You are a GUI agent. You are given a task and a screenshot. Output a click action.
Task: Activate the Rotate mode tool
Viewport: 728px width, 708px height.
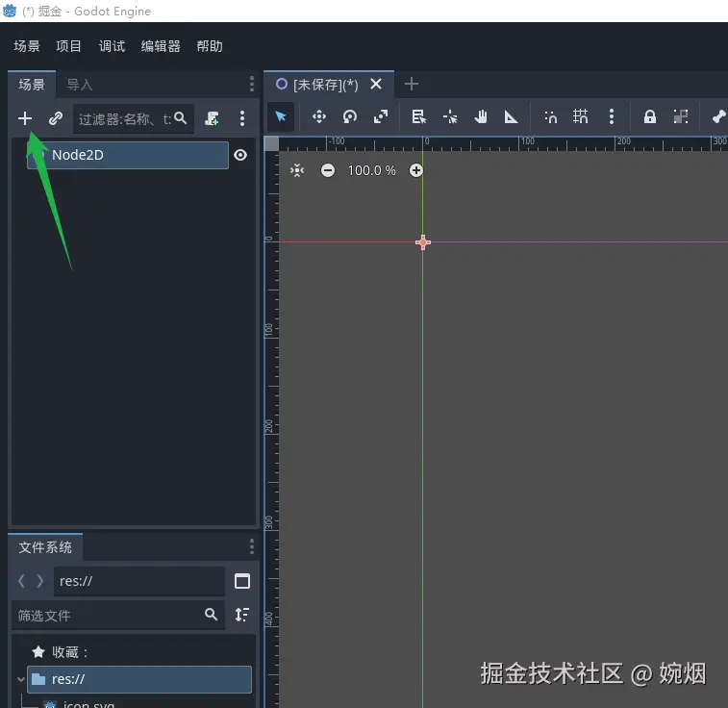[x=350, y=116]
